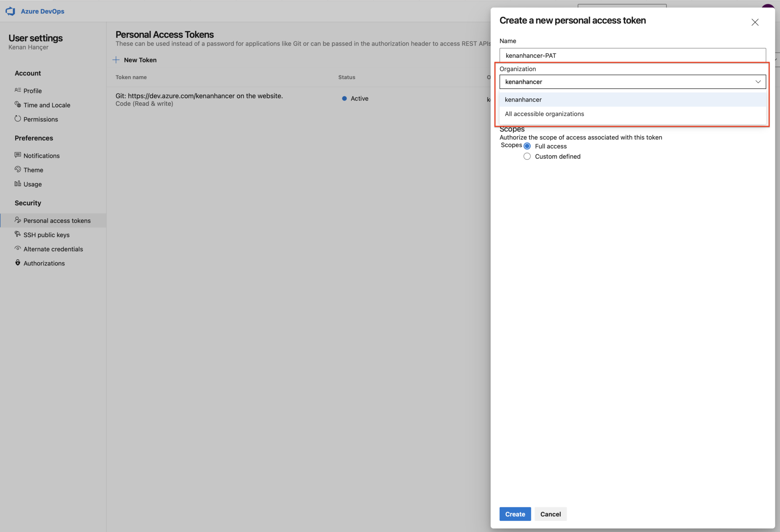Click the Name field containing kenanhancer-PAT

632,55
